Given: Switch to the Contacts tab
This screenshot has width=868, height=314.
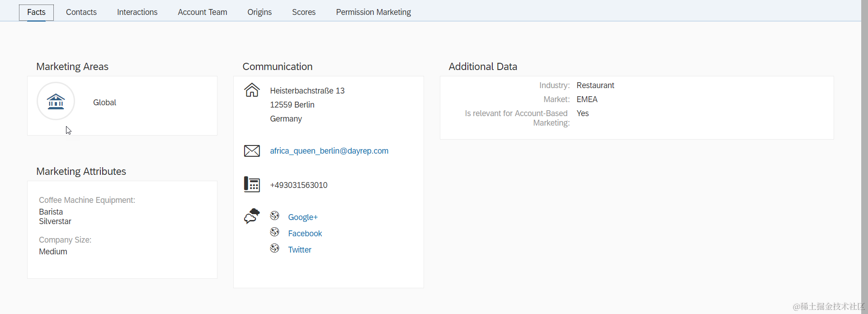Looking at the screenshot, I should click(x=81, y=12).
